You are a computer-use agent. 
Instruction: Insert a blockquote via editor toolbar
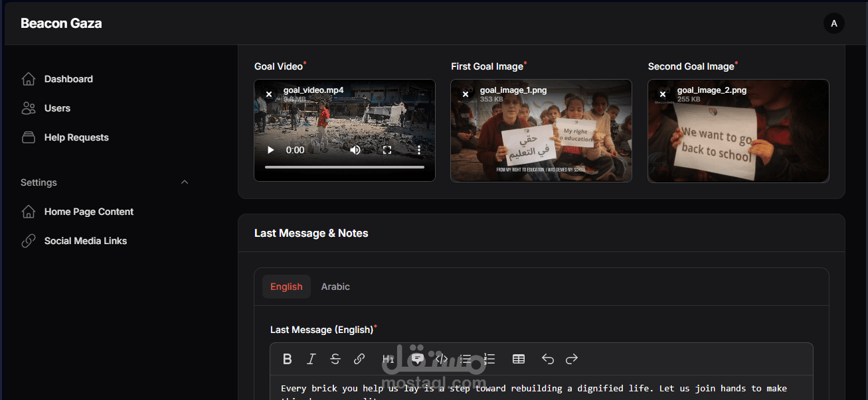point(418,359)
